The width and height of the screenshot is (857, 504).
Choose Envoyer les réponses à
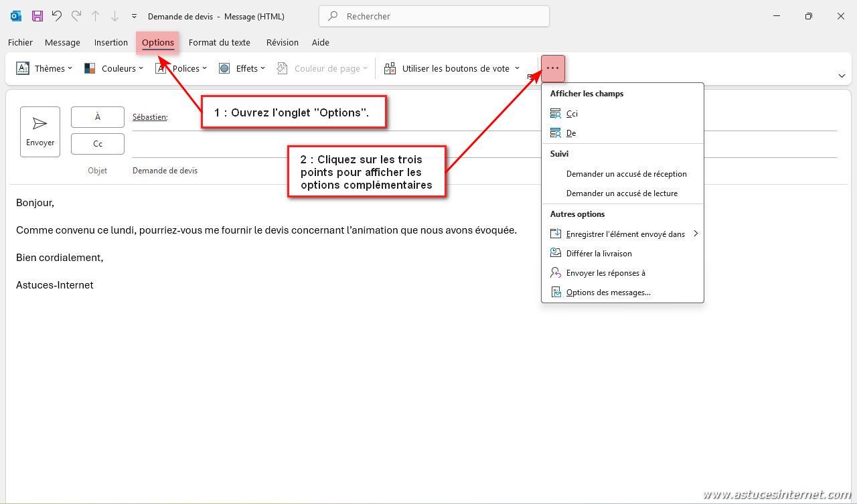point(605,273)
